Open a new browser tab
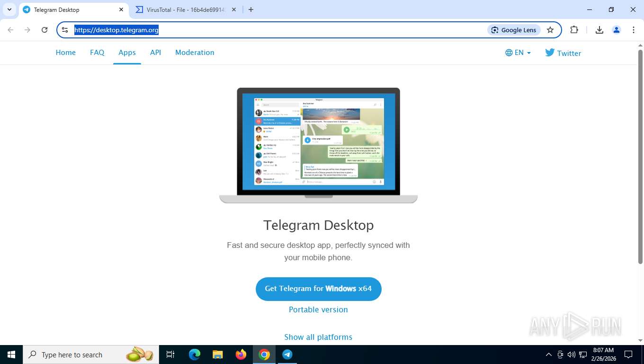 pos(251,9)
